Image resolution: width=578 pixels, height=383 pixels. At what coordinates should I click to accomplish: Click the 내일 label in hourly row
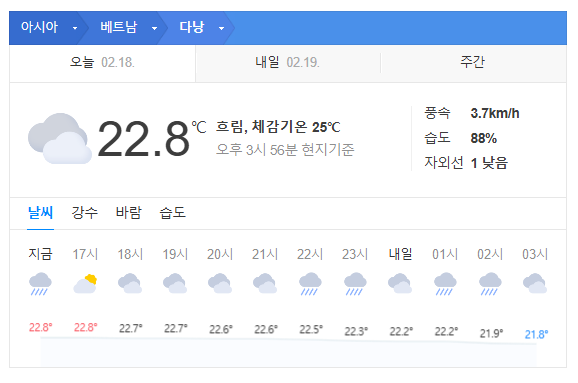pos(400,254)
